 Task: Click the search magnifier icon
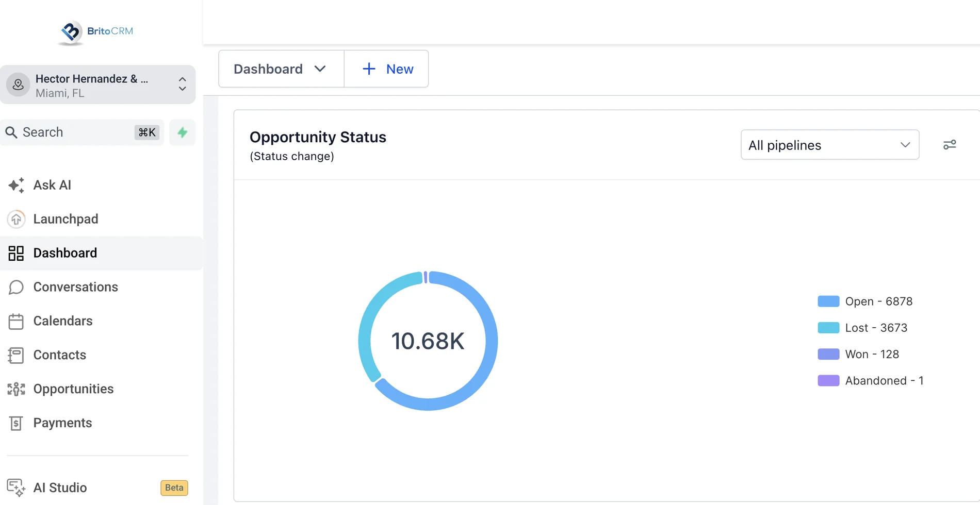(11, 132)
